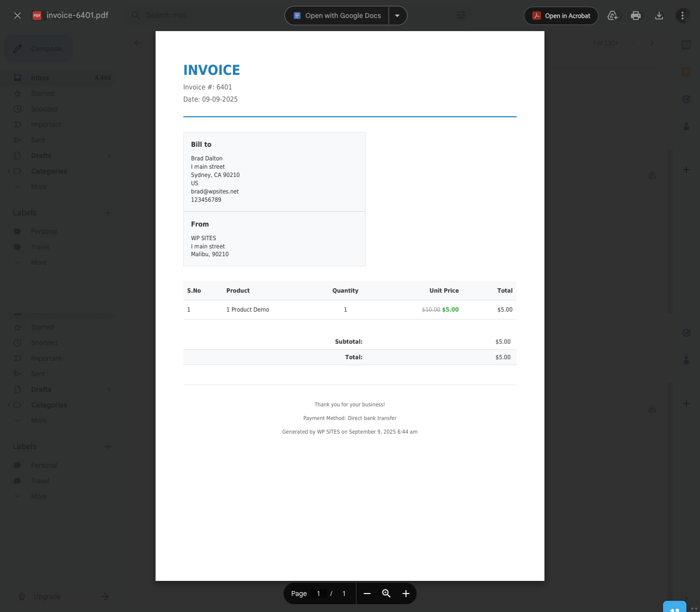Add a new label with plus icon
This screenshot has width=700, height=612.
[108, 213]
